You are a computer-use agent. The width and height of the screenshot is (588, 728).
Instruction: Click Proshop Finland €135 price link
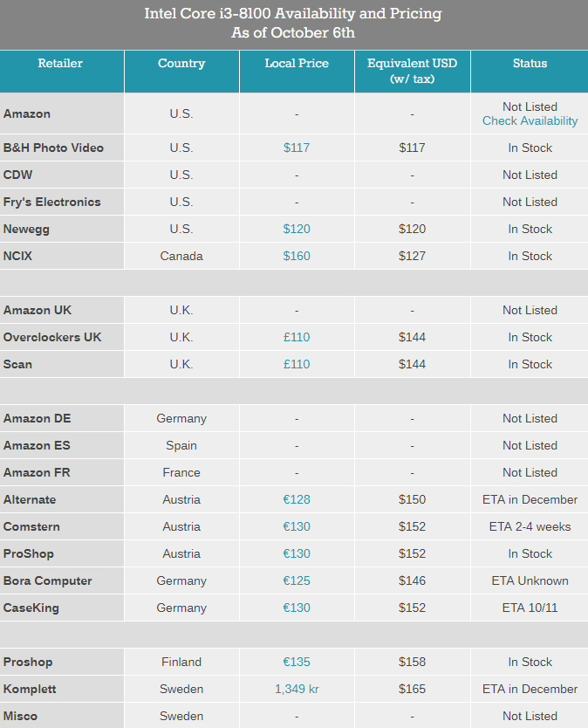[297, 662]
